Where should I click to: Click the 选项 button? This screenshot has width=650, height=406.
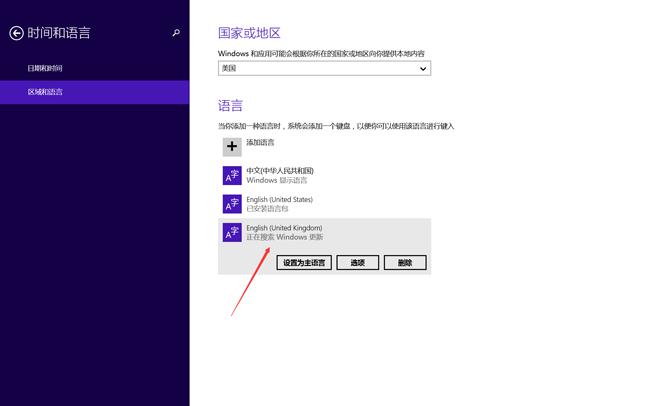357,263
